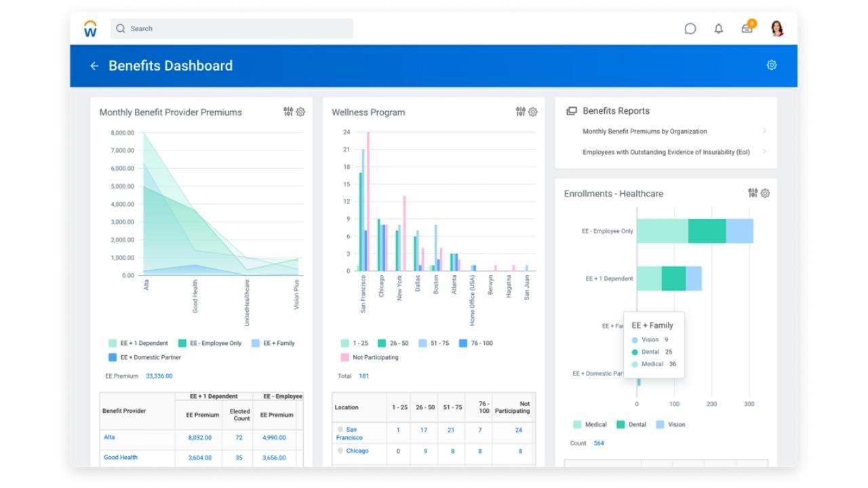Click the San Francisco Not Participating pink bar

pos(368,201)
